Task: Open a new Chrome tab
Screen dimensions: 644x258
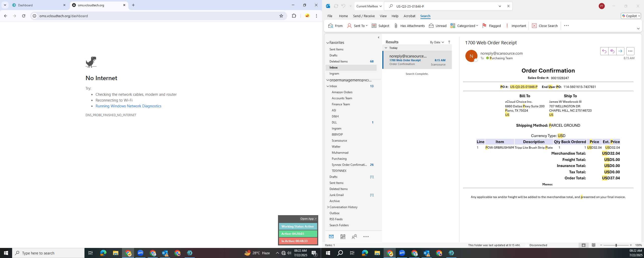Action: [x=133, y=5]
